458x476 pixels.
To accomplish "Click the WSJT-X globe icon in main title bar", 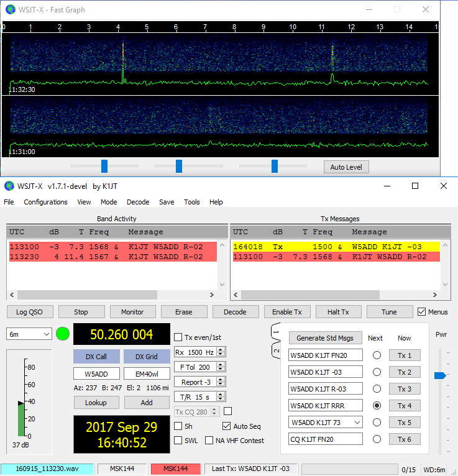I will click(x=9, y=186).
